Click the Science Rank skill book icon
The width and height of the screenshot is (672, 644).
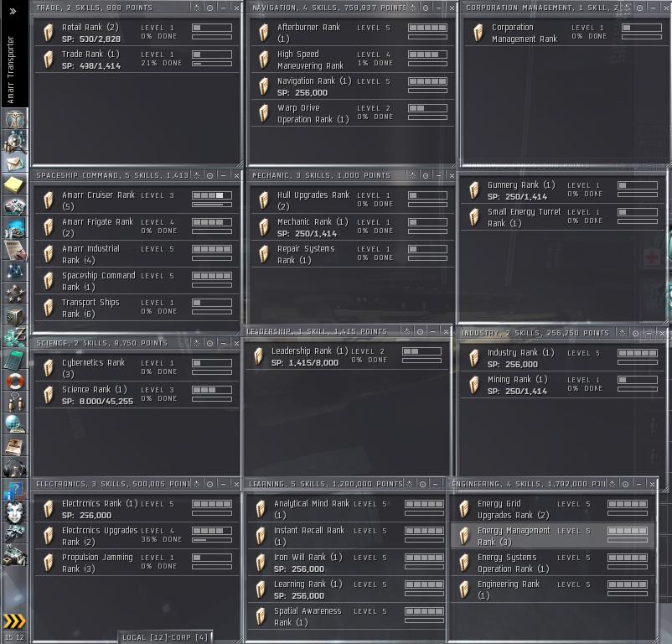click(49, 395)
